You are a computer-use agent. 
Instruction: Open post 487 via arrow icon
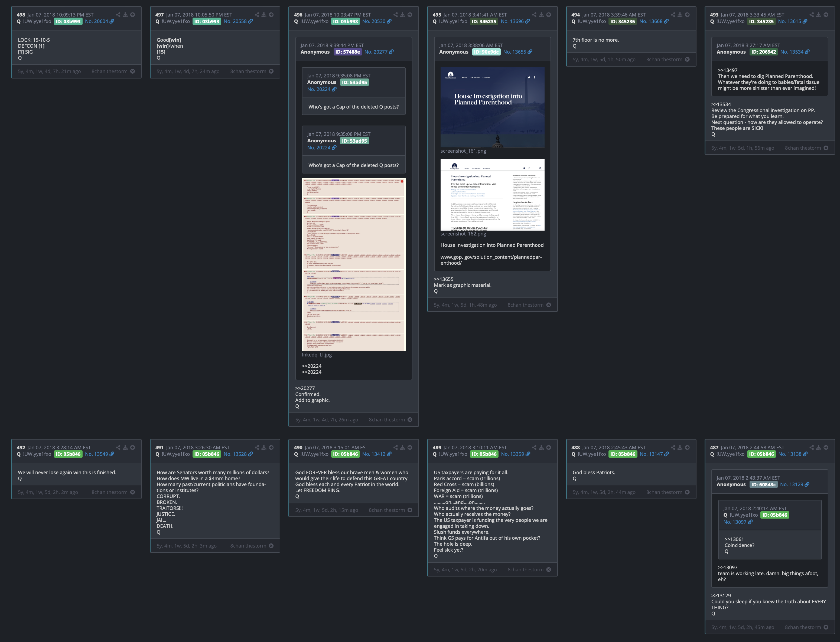[x=826, y=447]
